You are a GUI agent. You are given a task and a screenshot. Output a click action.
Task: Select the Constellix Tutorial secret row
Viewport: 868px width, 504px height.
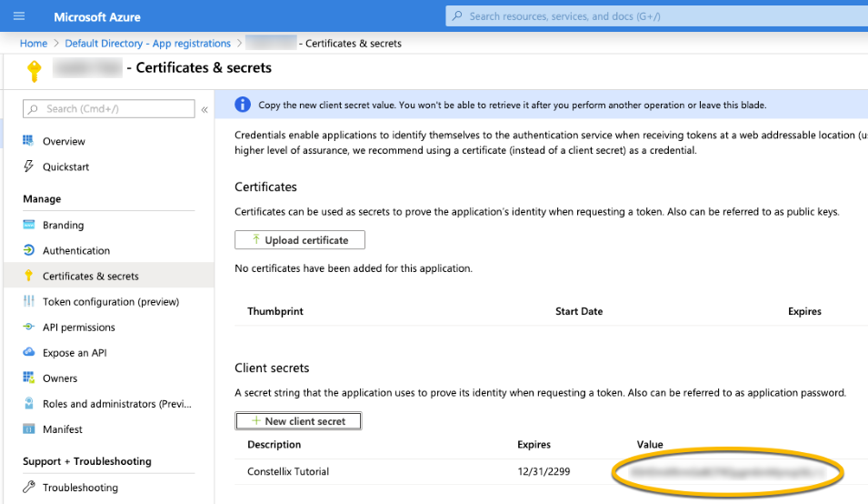(x=551, y=472)
